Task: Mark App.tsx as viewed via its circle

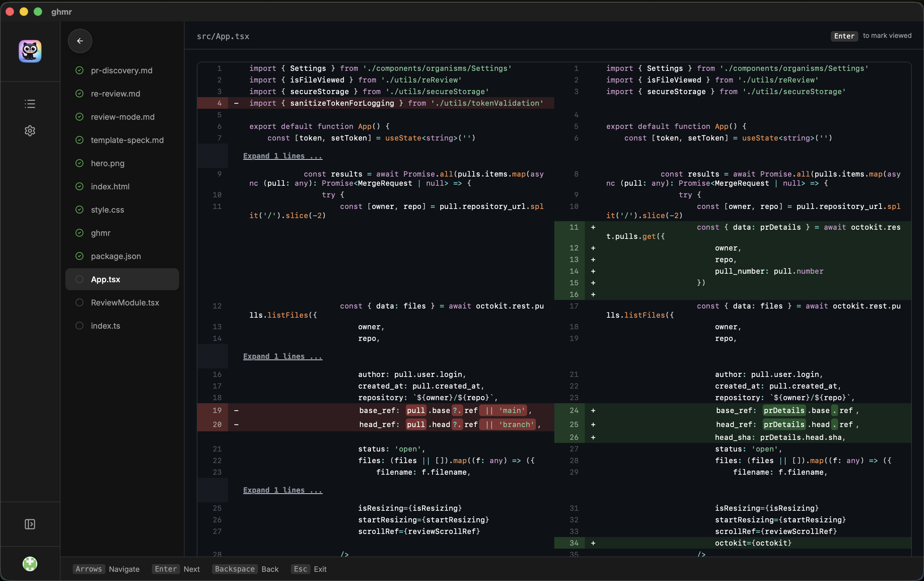Action: [79, 279]
